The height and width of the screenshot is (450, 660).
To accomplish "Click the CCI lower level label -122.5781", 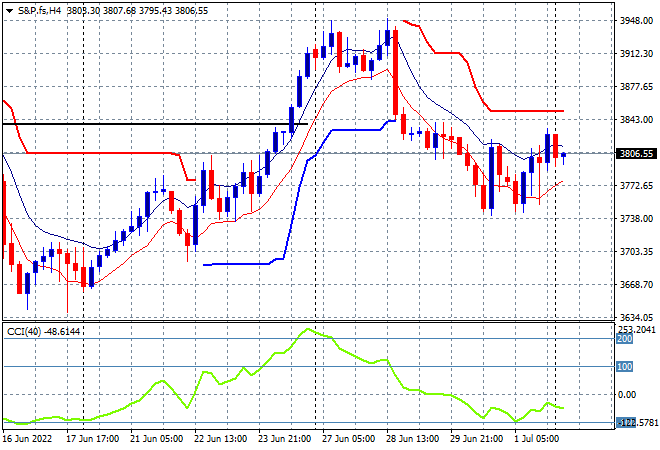I will (x=636, y=423).
